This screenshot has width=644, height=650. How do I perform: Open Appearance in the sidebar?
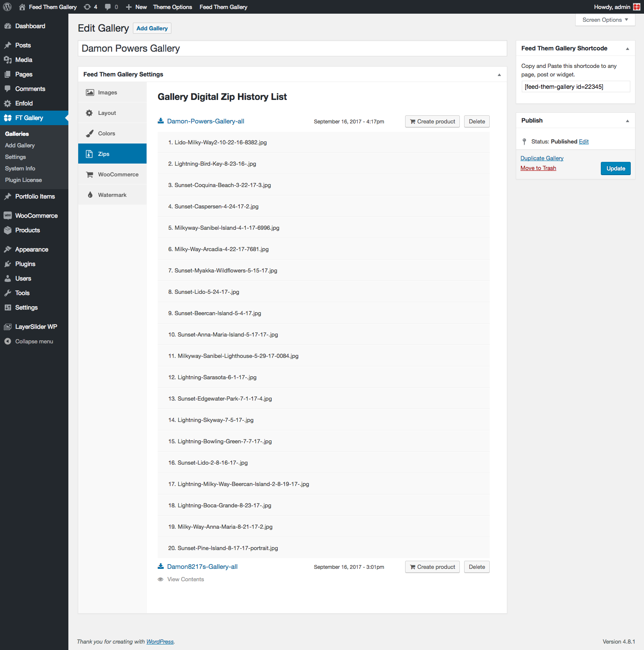click(x=34, y=249)
